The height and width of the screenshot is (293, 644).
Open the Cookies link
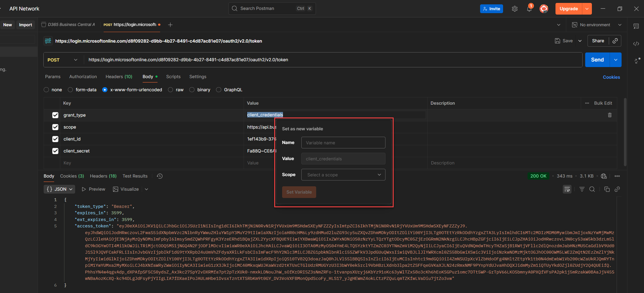pyautogui.click(x=611, y=77)
